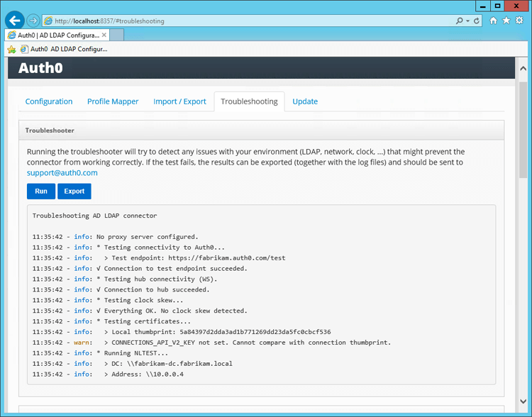Maximize the browser window
This screenshot has height=417, width=532.
[497, 6]
